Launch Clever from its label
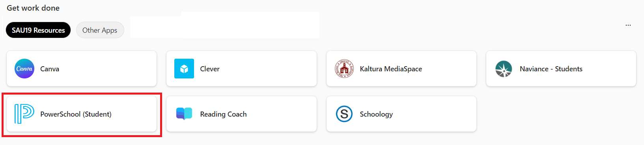Viewport: 644px width, 145px height. coord(210,69)
